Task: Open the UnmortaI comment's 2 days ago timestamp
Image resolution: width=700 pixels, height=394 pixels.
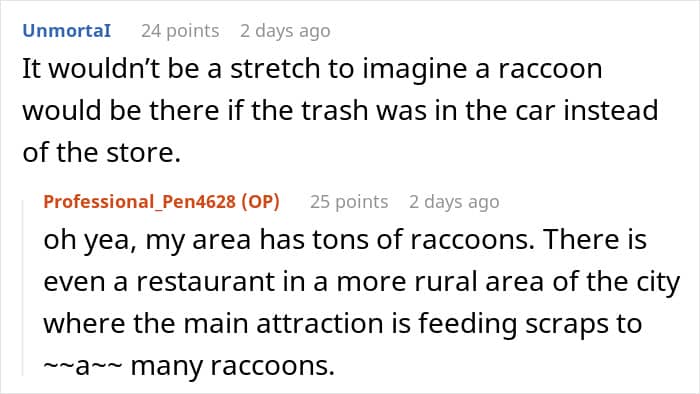Action: click(x=285, y=31)
